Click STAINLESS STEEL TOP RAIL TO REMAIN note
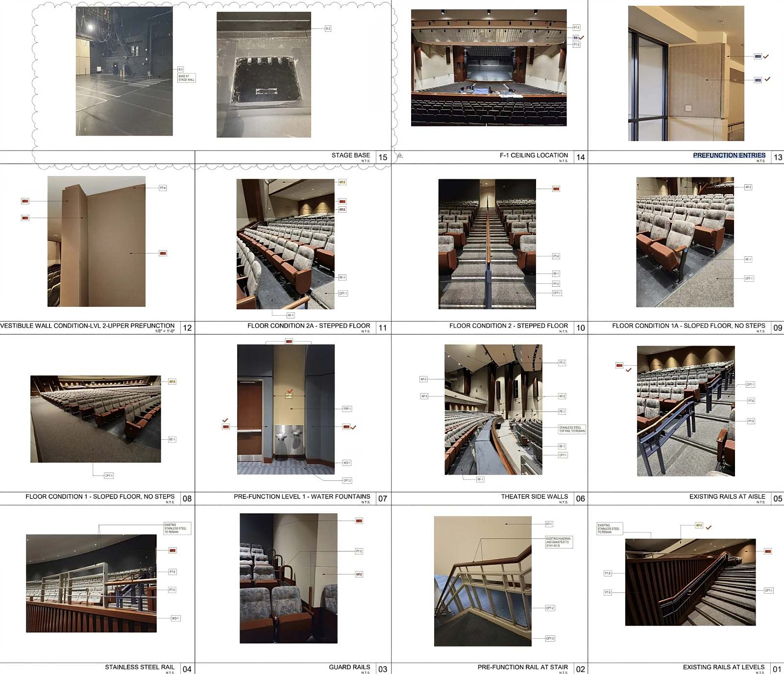 point(572,429)
